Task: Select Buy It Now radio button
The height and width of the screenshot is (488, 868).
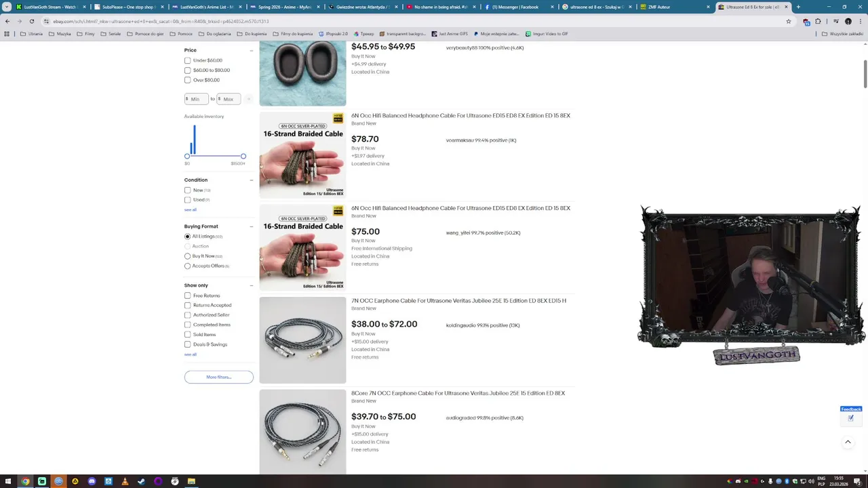Action: (x=188, y=256)
